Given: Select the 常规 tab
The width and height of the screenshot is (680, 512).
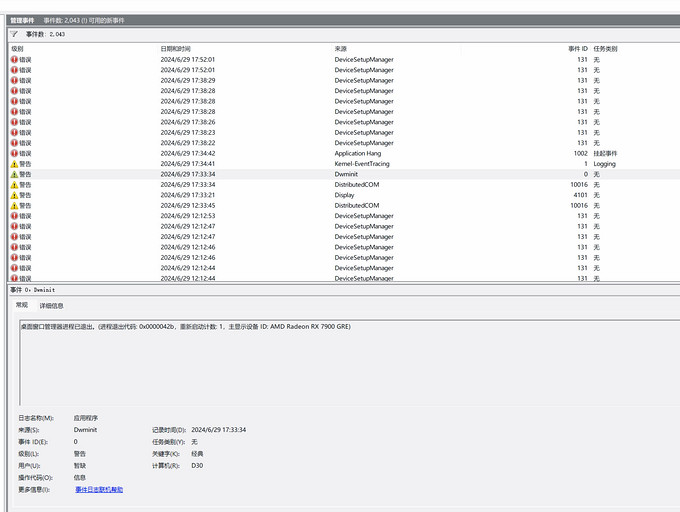Looking at the screenshot, I should (x=21, y=305).
